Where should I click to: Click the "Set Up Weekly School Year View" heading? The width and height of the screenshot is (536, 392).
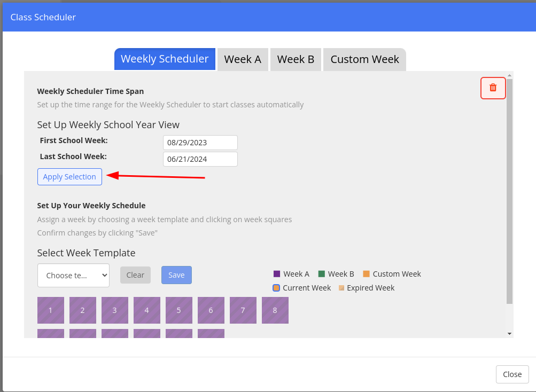pyautogui.click(x=108, y=125)
